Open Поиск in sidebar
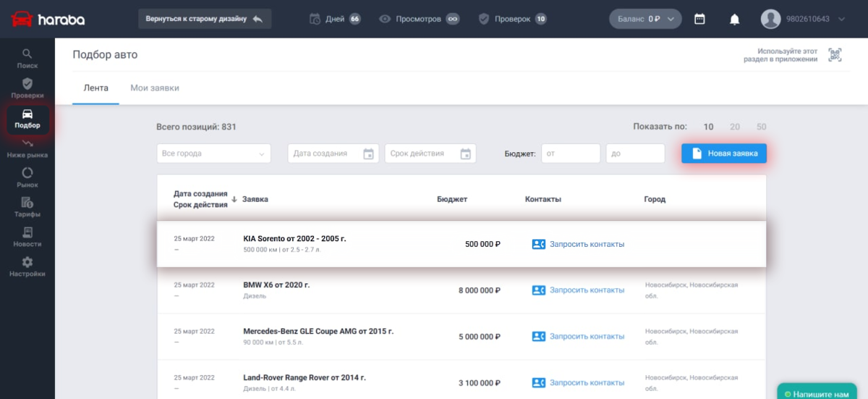Image resolution: width=868 pixels, height=399 pixels. tap(27, 59)
